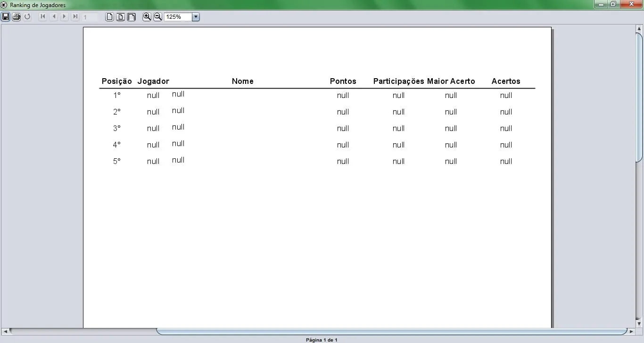Click the Pontos value in the 1° row
The height and width of the screenshot is (343, 644).
(343, 95)
